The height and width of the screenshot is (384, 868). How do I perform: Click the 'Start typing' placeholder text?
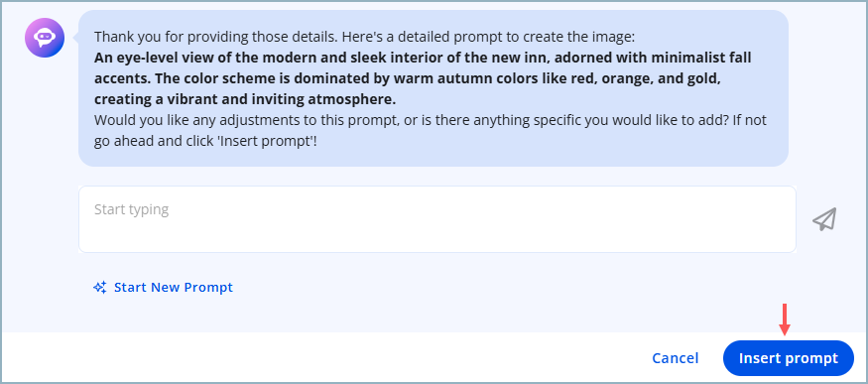(131, 209)
